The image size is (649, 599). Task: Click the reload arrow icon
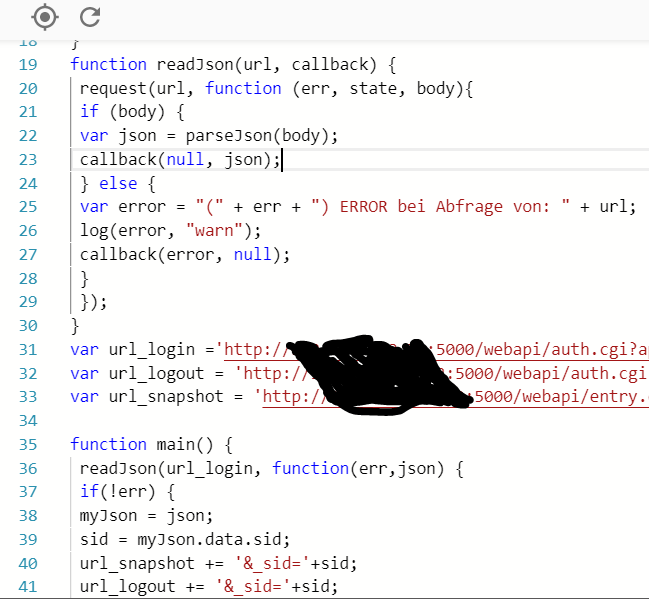pos(90,17)
